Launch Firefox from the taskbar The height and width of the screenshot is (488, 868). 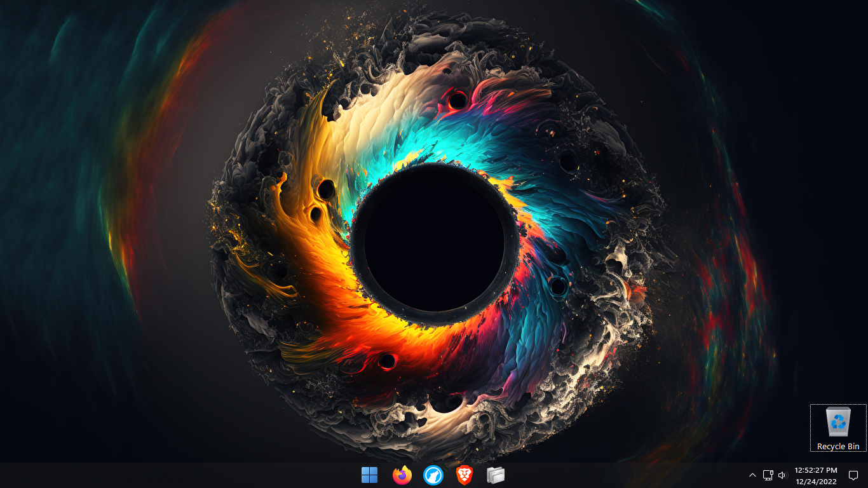[402, 475]
